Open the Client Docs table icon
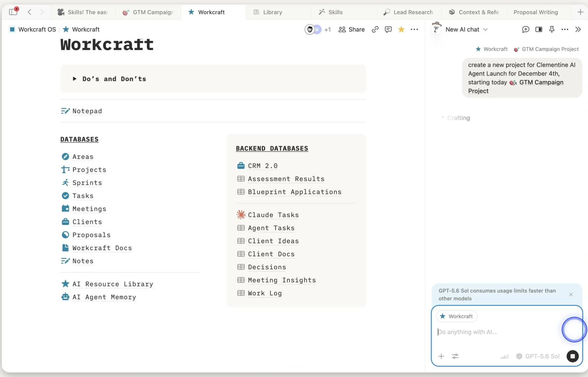This screenshot has height=377, width=588. click(x=241, y=254)
